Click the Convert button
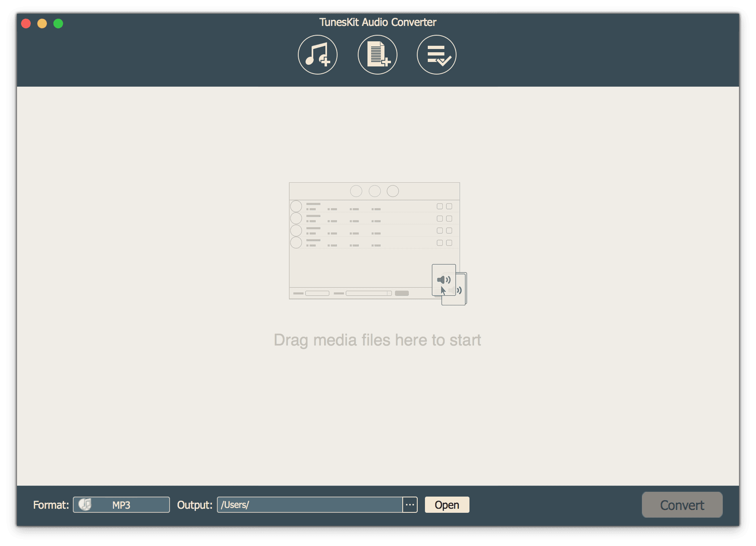Viewport: 756px width, 546px height. pos(682,505)
